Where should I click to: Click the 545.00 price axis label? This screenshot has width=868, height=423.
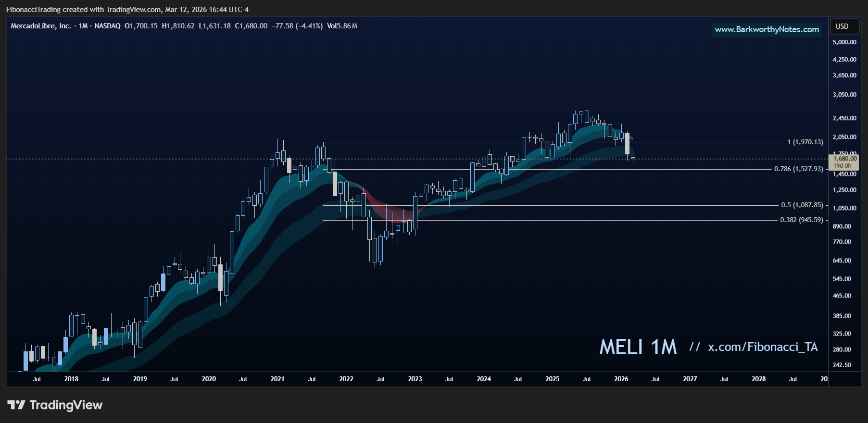[x=842, y=279]
